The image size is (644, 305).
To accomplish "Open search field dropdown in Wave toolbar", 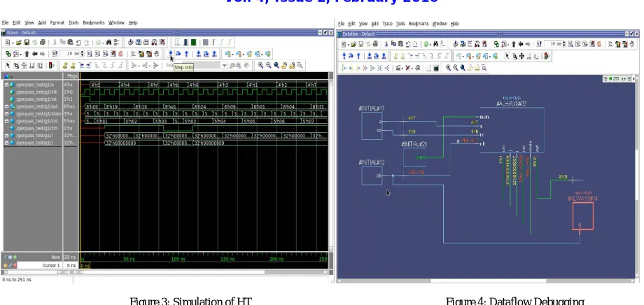I will (225, 65).
